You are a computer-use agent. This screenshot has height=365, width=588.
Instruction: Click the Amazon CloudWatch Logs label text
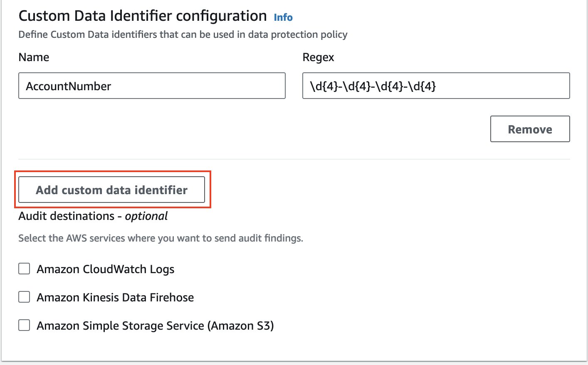tap(106, 269)
